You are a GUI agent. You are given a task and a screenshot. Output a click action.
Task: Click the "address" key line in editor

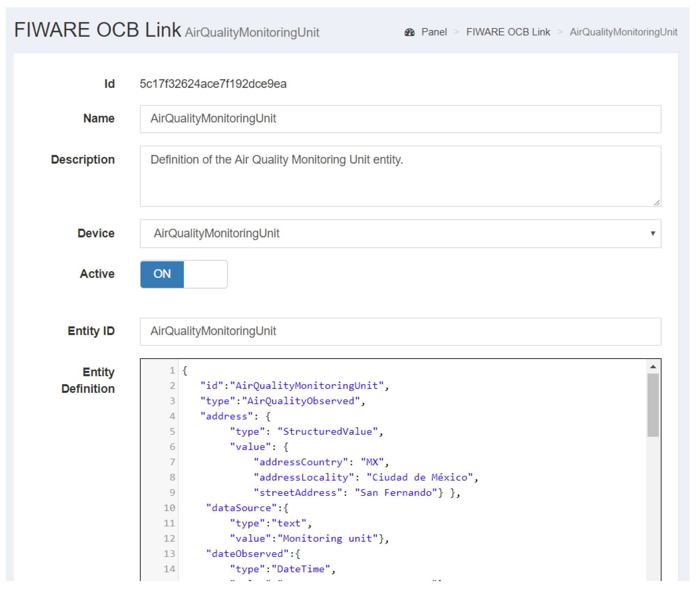[x=235, y=416]
